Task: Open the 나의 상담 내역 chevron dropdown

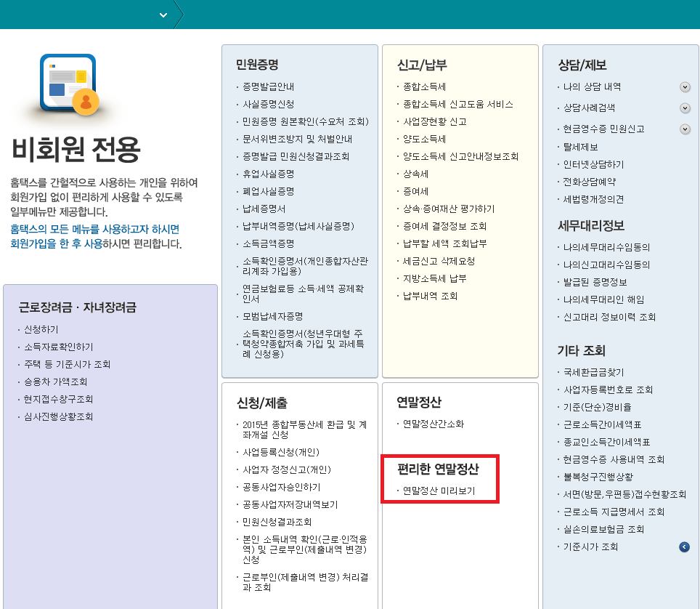Action: pos(684,86)
